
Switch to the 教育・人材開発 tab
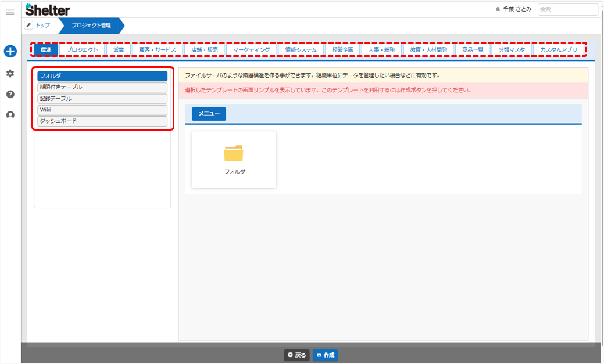point(428,50)
